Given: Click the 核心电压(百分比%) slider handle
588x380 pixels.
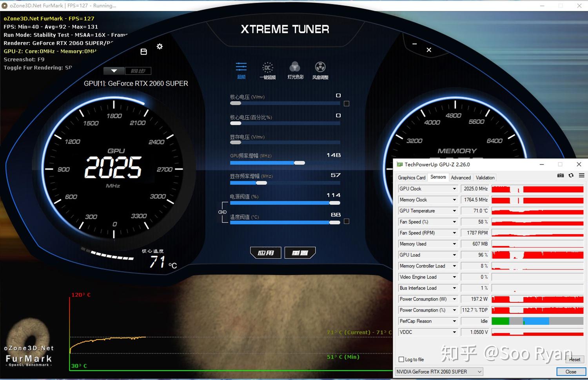Looking at the screenshot, I should point(236,123).
